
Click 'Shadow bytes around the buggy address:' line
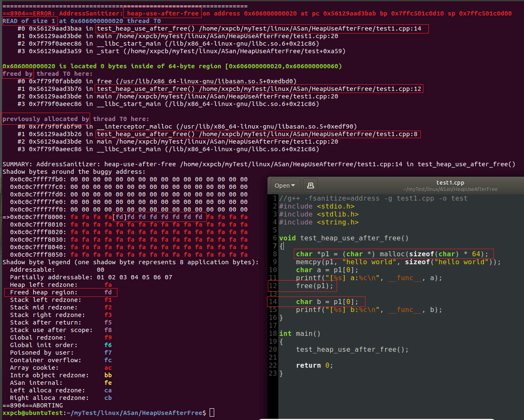click(74, 172)
